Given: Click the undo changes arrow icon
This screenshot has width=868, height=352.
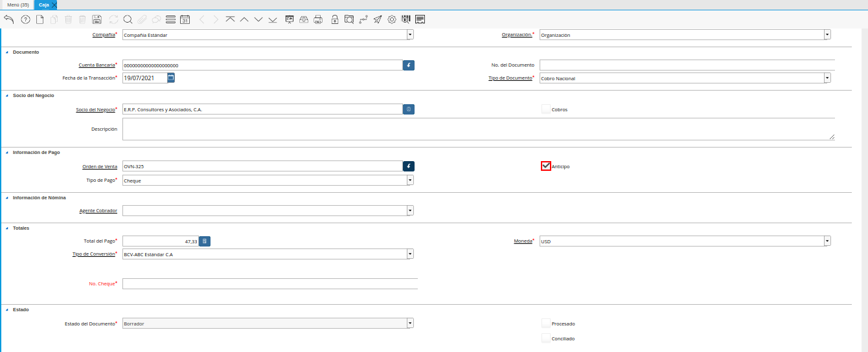Looking at the screenshot, I should [9, 19].
